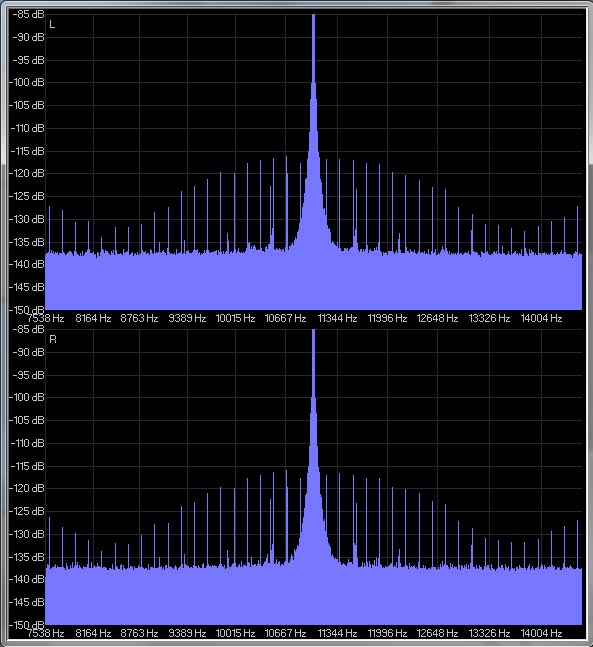593x647 pixels.
Task: Select the 14004 Hz label under L channel
Action: [541, 318]
